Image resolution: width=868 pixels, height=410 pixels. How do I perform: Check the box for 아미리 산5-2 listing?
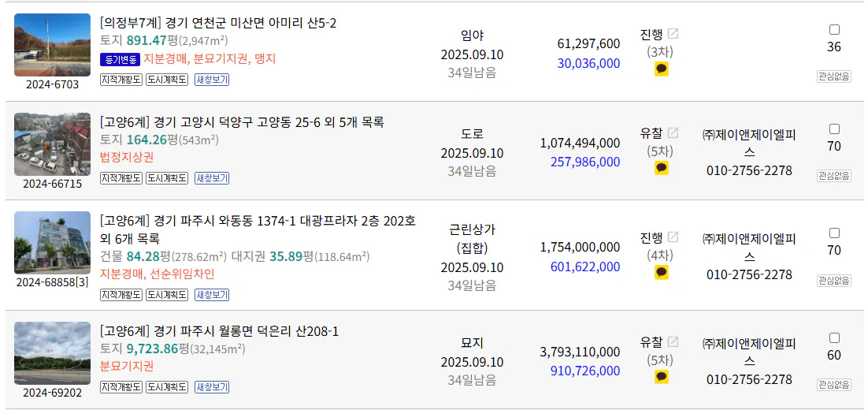point(834,30)
